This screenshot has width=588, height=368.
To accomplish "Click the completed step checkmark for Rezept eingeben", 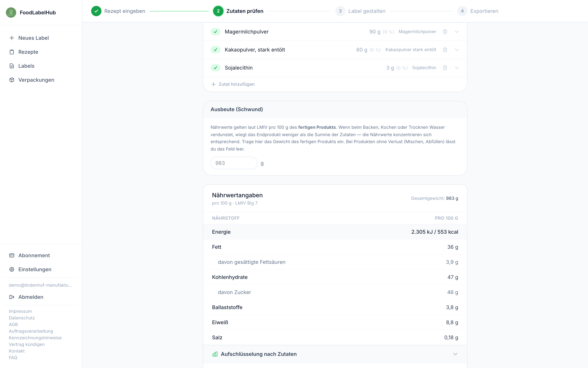I will tap(96, 11).
